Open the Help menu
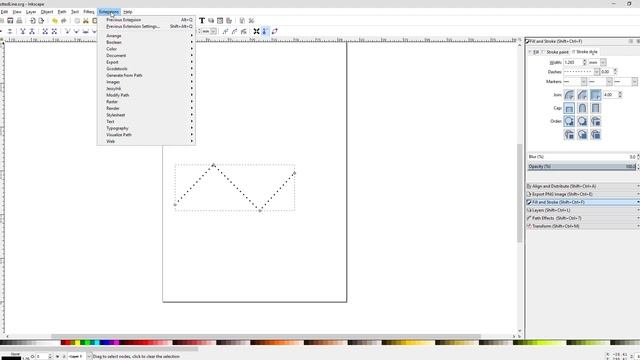The image size is (640, 360). point(128,12)
